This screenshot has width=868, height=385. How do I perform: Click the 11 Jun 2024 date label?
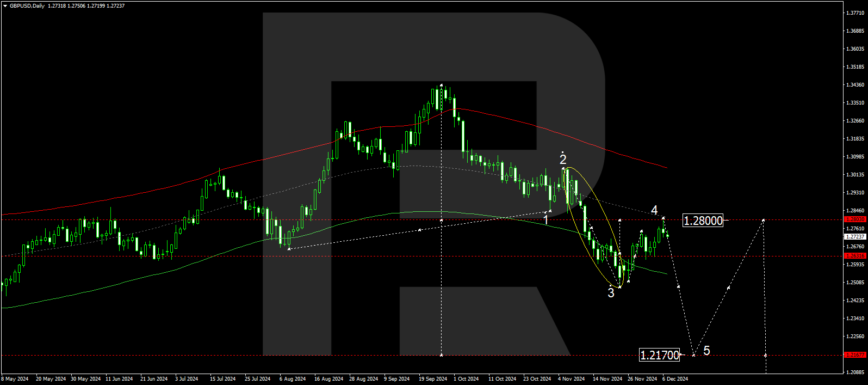pyautogui.click(x=119, y=379)
